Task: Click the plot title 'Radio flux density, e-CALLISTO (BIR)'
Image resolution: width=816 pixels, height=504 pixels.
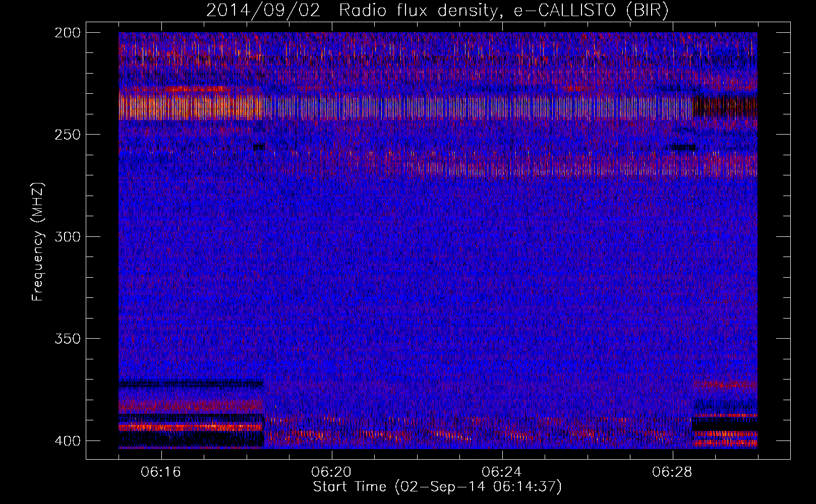Action: click(x=503, y=11)
